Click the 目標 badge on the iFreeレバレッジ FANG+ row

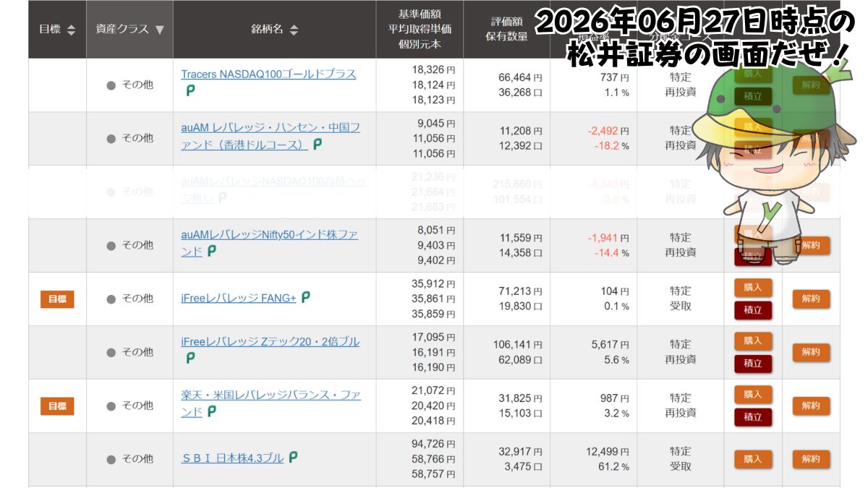[57, 299]
